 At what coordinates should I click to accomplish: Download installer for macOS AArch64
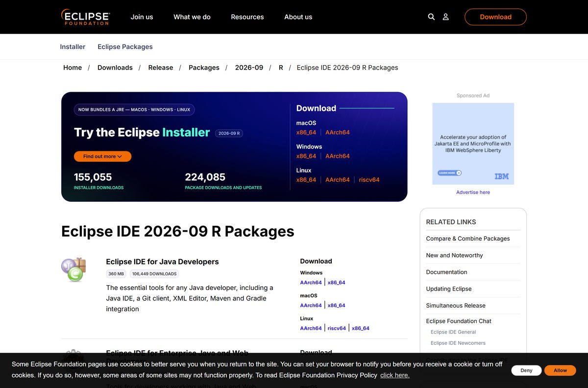pyautogui.click(x=338, y=132)
